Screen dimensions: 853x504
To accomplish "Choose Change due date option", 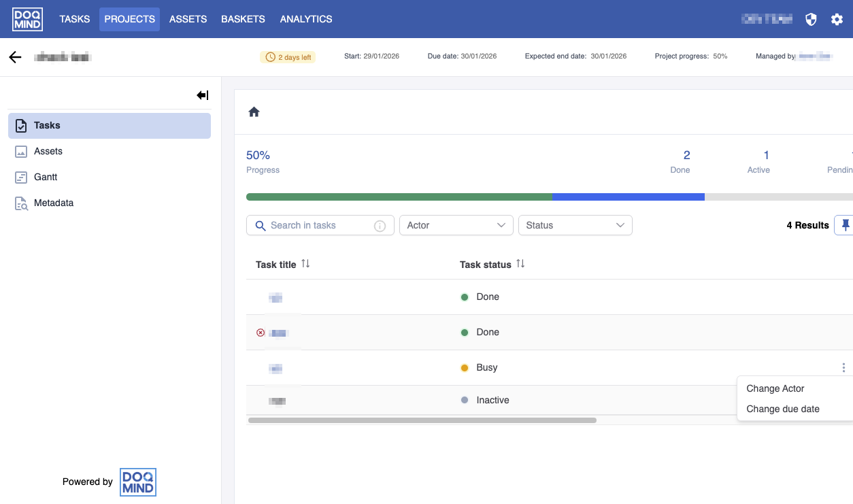I will pyautogui.click(x=782, y=409).
